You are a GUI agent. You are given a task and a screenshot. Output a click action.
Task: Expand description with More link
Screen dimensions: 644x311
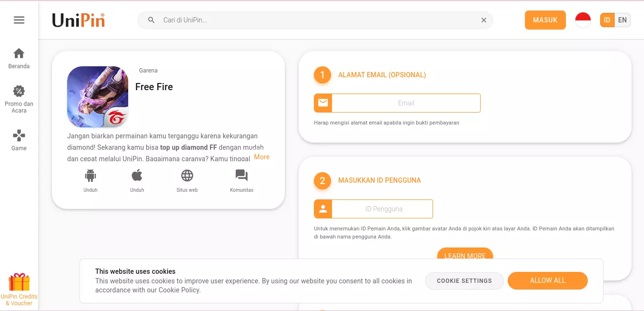click(262, 157)
